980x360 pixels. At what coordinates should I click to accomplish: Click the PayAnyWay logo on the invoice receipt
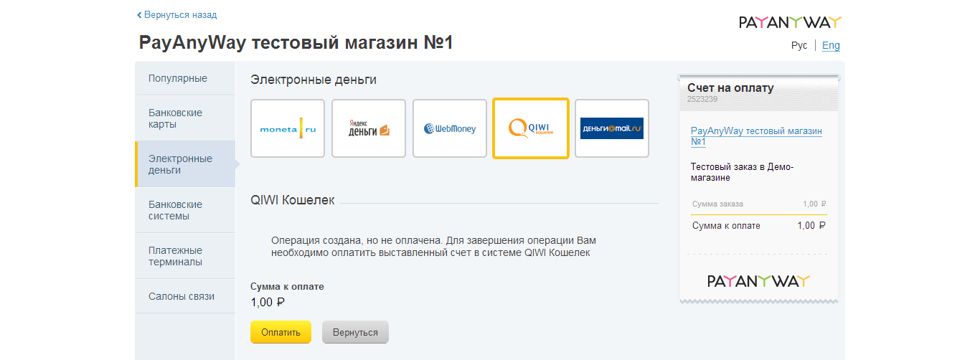[x=758, y=280]
